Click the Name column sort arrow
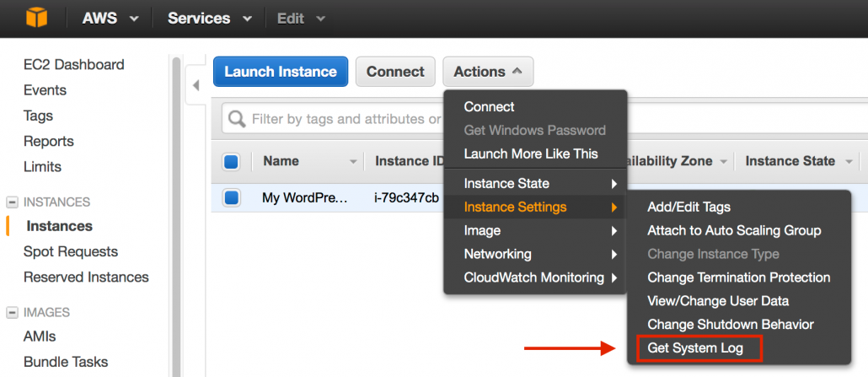This screenshot has height=377, width=868. (353, 162)
